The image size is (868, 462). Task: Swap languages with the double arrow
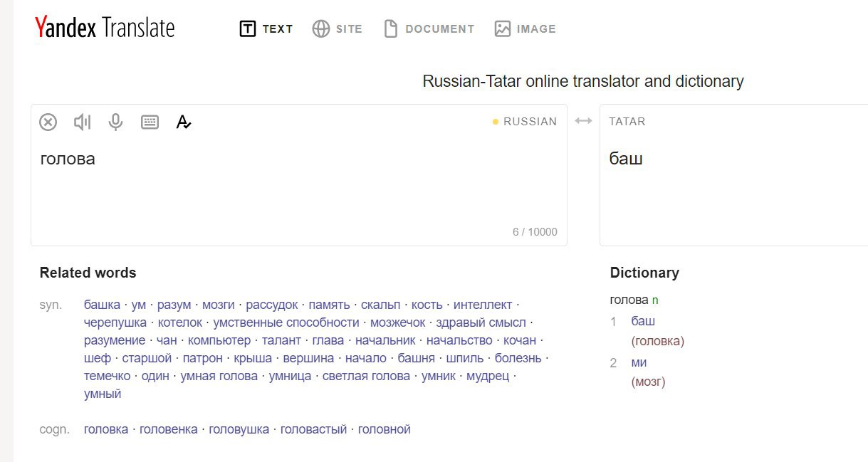(583, 121)
